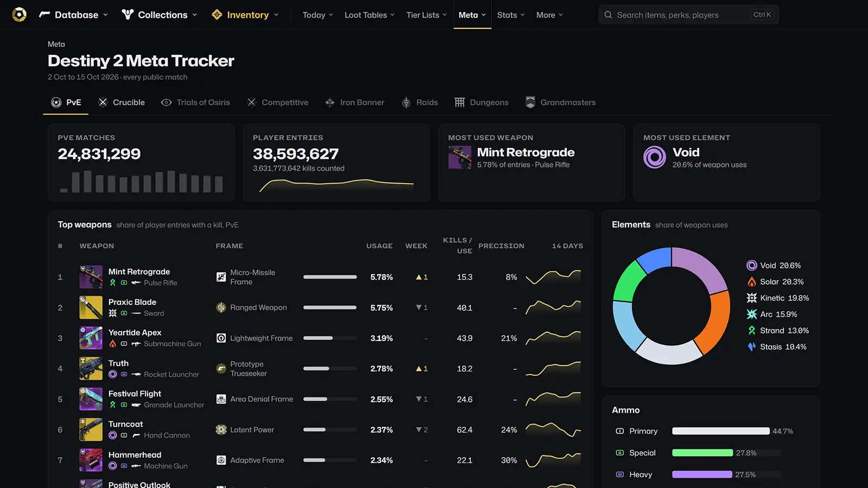This screenshot has height=488, width=868.
Task: Click the Lightweight Frame icon
Action: coord(221,338)
